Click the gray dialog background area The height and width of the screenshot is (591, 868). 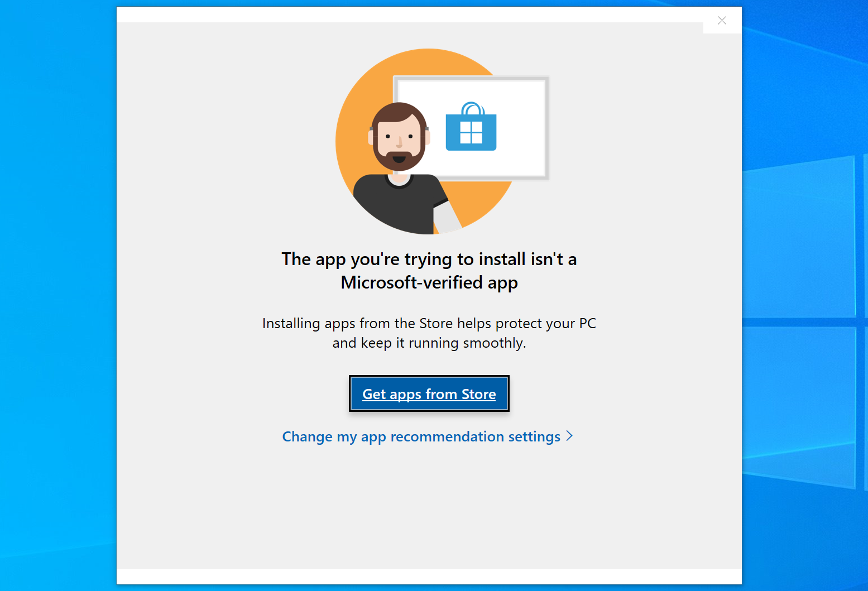[223, 502]
